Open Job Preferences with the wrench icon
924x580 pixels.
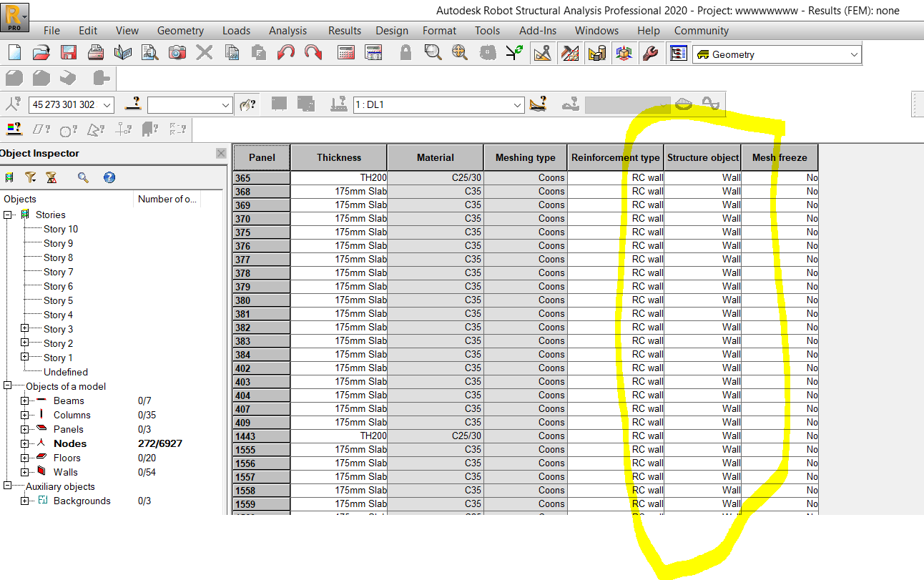click(651, 53)
